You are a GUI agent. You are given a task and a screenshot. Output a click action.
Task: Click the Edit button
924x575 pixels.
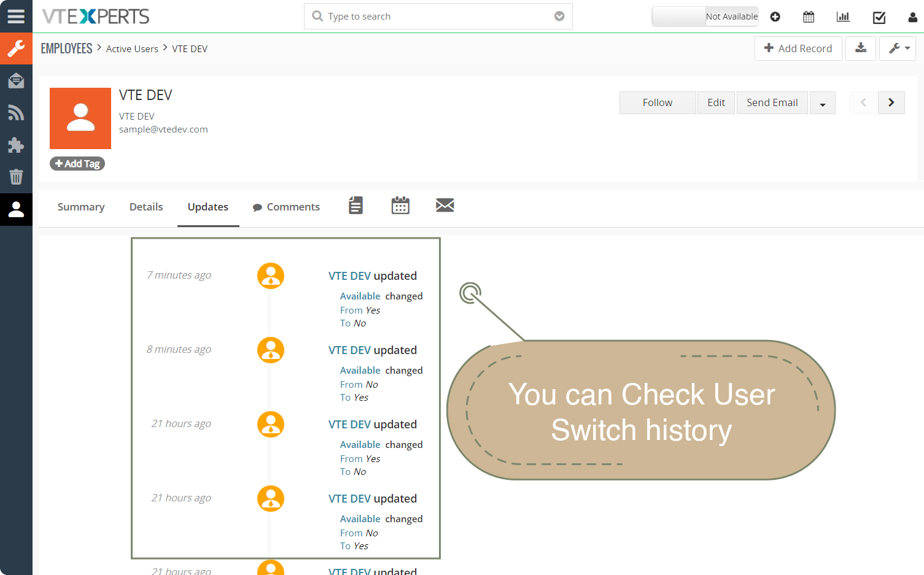[716, 102]
